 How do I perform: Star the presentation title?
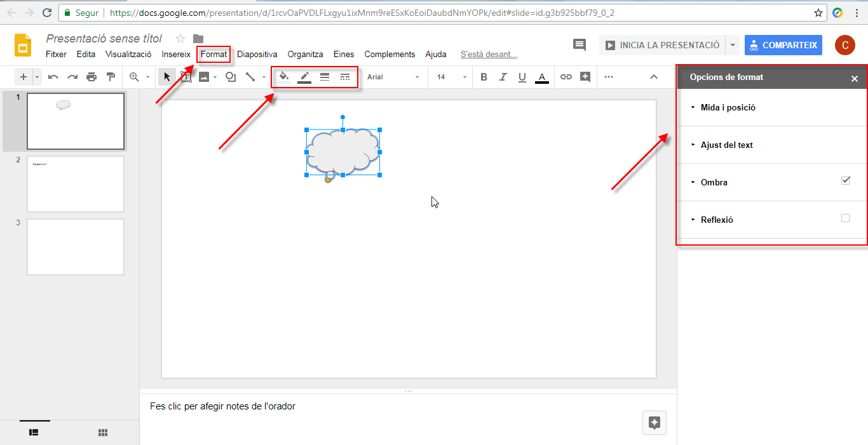(180, 39)
